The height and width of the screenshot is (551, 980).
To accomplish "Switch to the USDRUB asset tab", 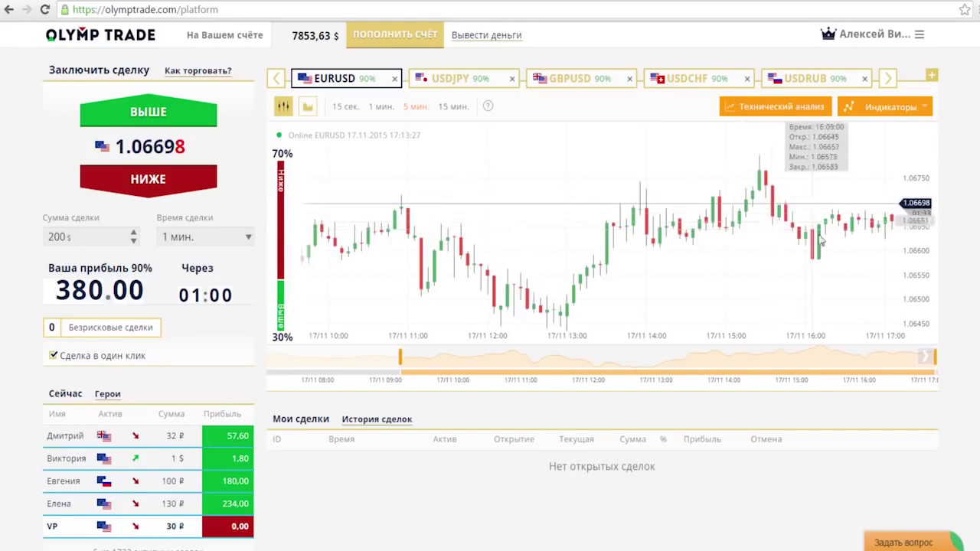I will [815, 79].
